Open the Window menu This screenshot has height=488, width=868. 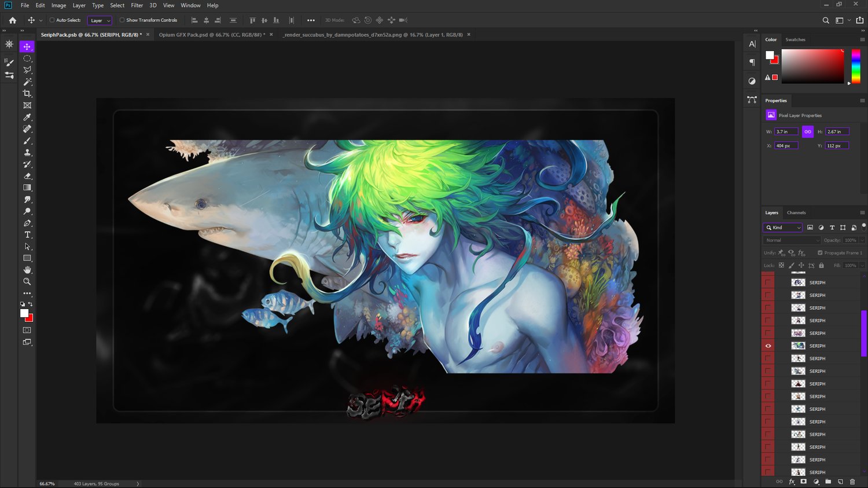190,5
